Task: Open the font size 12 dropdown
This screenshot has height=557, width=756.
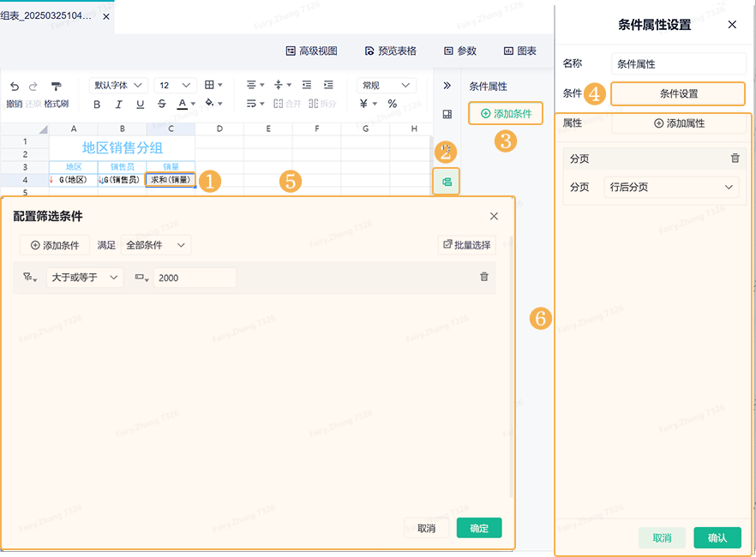Action: coord(175,86)
